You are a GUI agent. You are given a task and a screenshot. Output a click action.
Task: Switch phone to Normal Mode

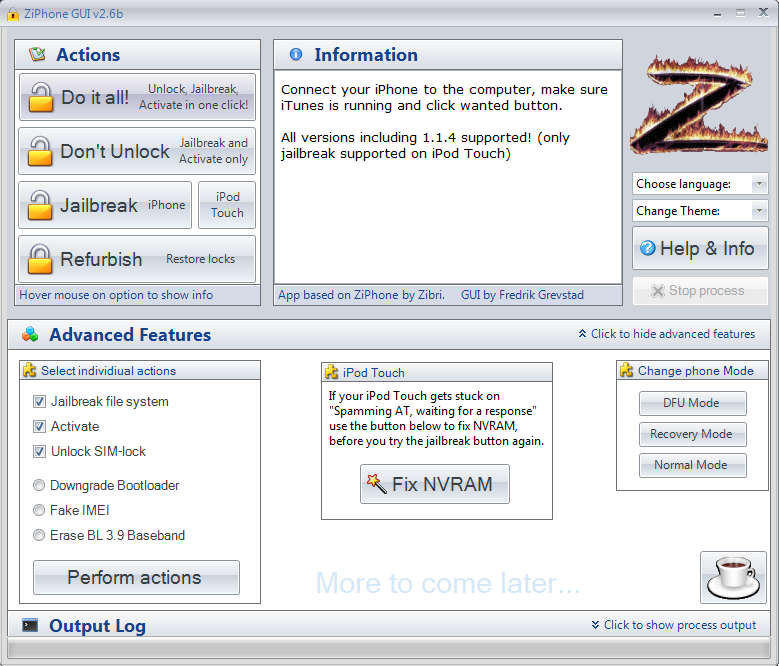[x=693, y=465]
